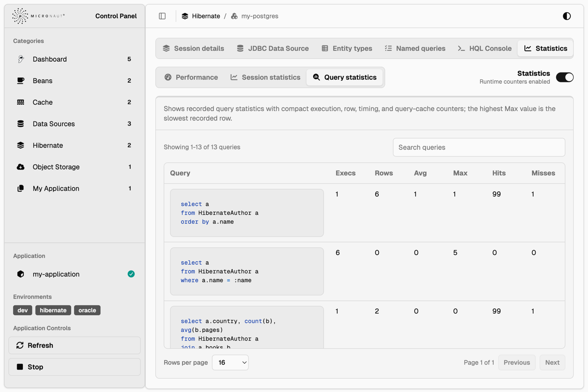Click the my-postgres breadcrumb icon
Screen dimensions: 588x392
234,16
